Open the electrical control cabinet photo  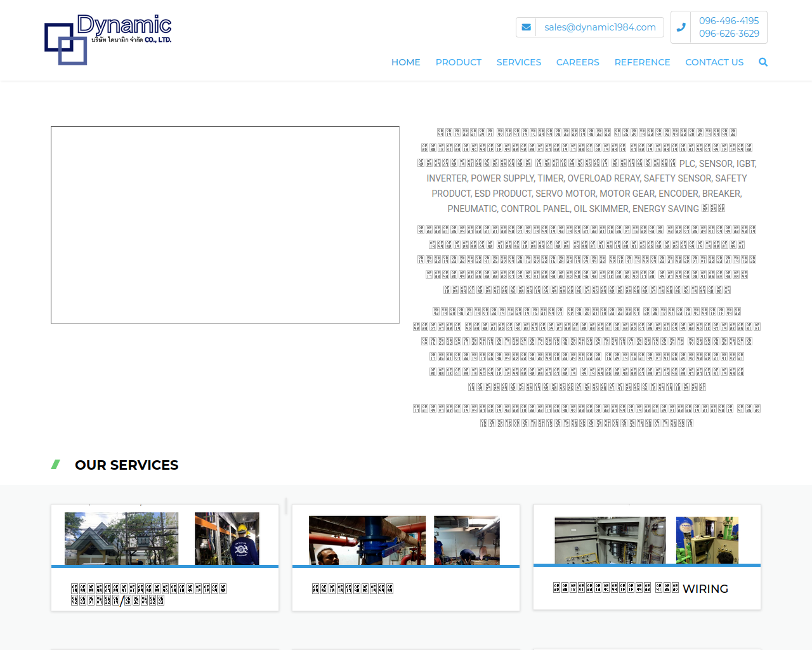pos(610,540)
